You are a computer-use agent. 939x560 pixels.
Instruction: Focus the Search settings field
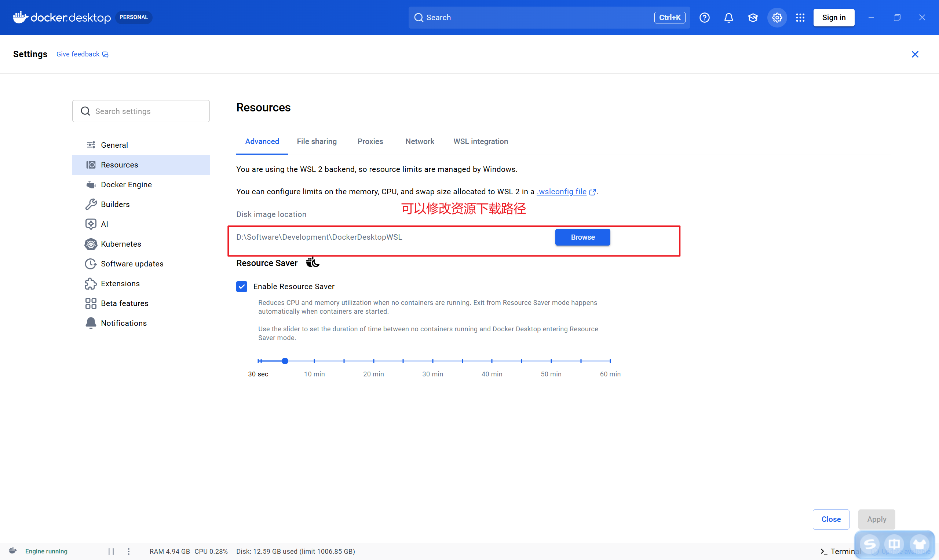click(141, 111)
